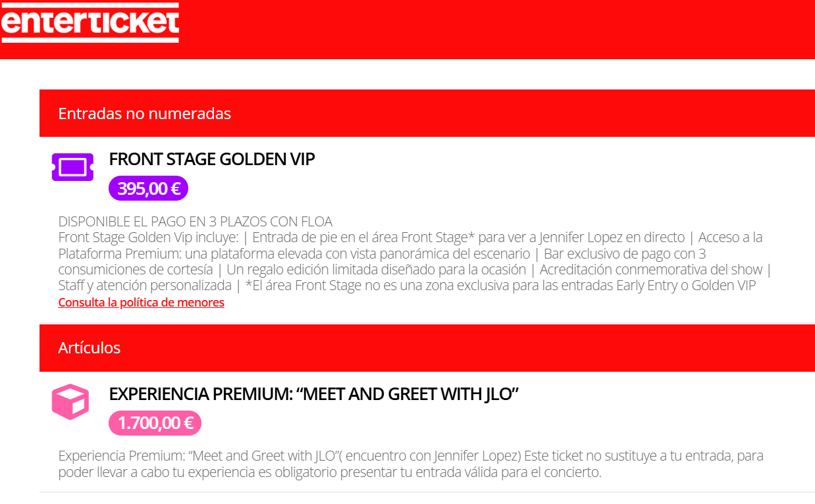Viewport: 815px width, 504px height.
Task: Click the 395,00 € price badge
Action: coord(149,189)
